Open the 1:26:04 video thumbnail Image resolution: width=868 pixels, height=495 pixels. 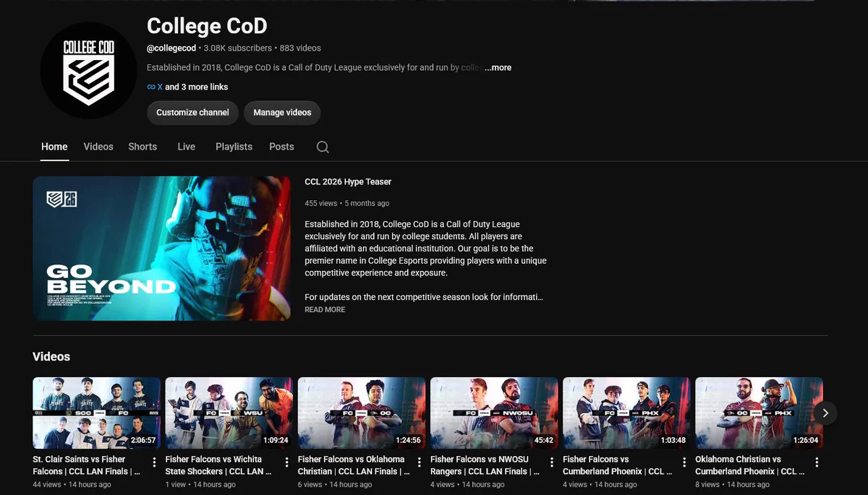pos(759,413)
